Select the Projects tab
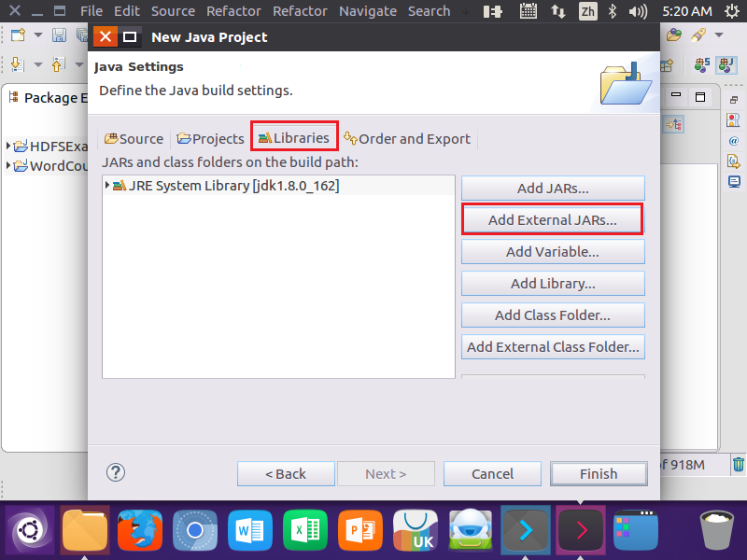Image resolution: width=747 pixels, height=560 pixels. coord(210,138)
